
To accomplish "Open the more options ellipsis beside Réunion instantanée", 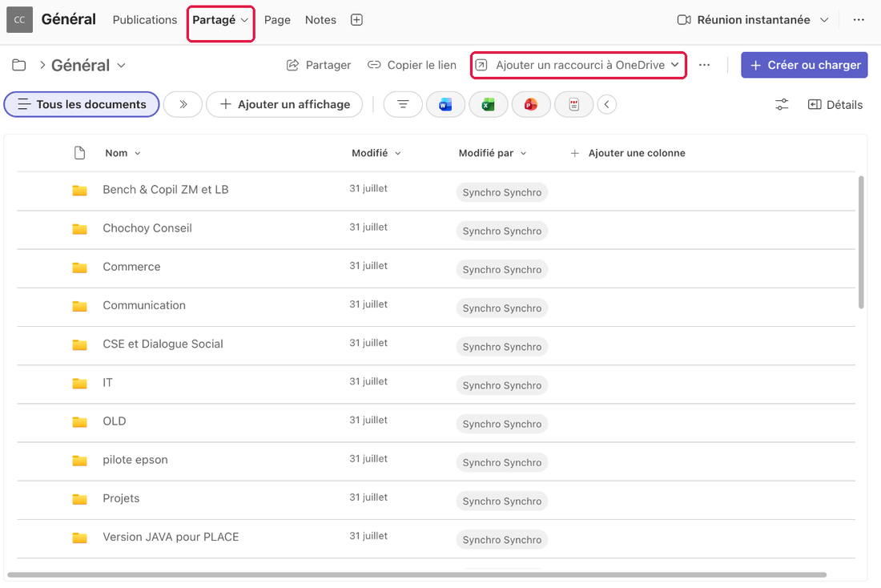I will click(x=859, y=20).
